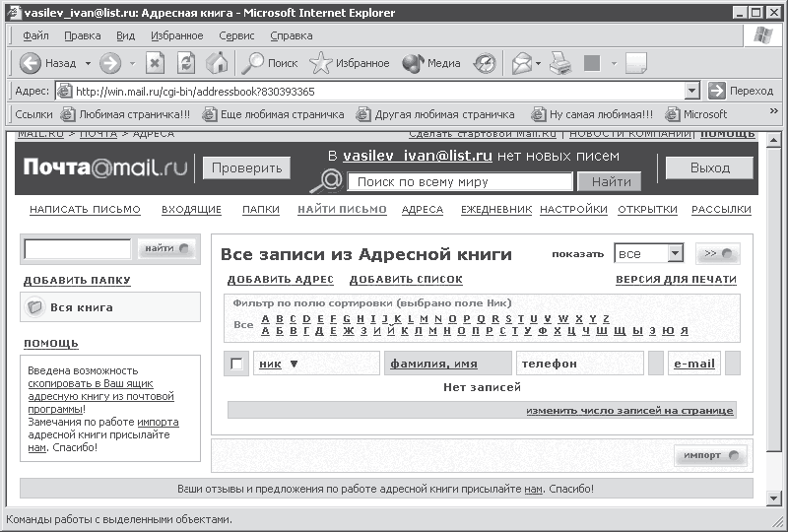Open Избранное star in toolbar

(x=350, y=63)
